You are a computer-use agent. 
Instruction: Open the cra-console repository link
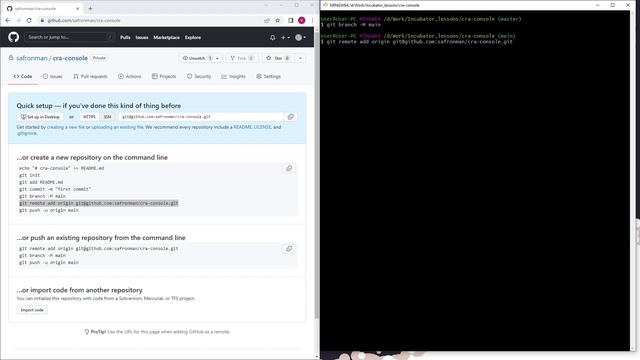(70, 58)
